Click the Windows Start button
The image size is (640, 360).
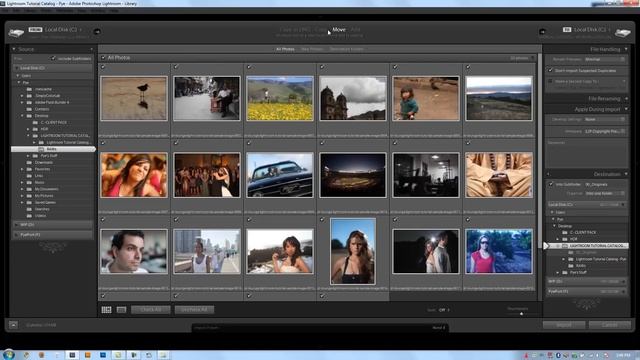pyautogui.click(x=9, y=354)
